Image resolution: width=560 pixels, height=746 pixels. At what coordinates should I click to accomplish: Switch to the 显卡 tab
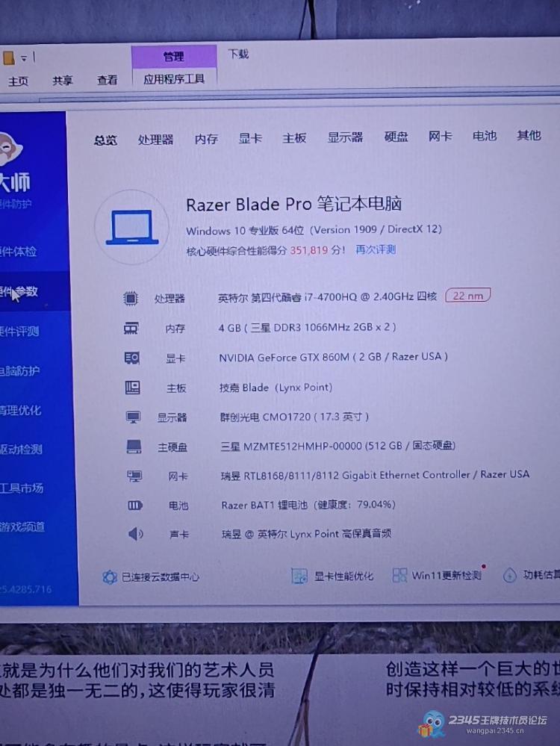pos(250,138)
